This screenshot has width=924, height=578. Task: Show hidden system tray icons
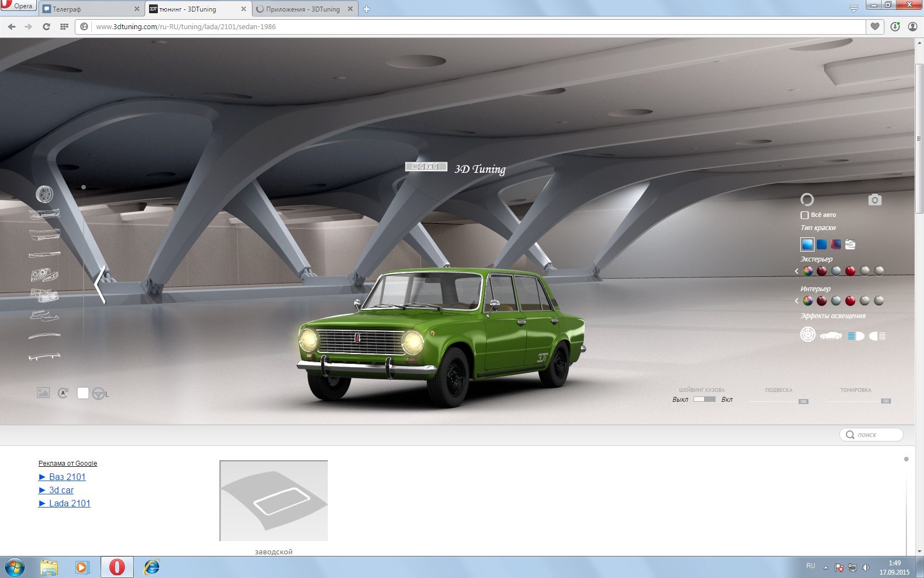tap(825, 567)
